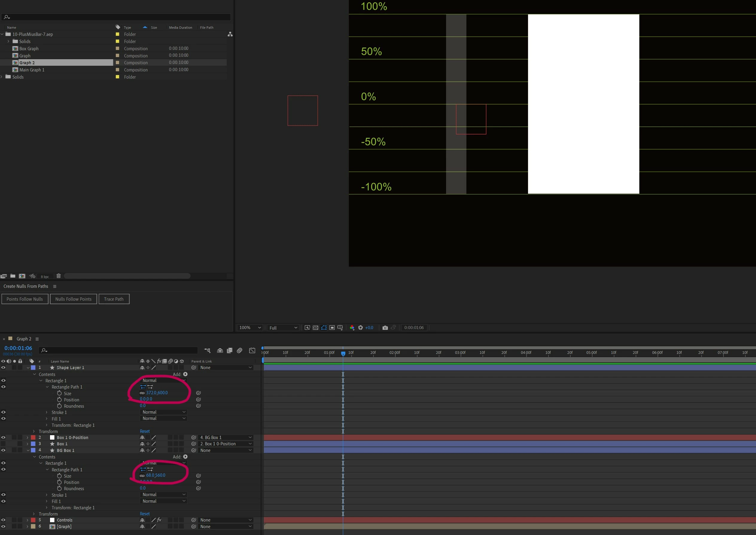Hide Shape Layer 1 with eye toggle
The image size is (756, 535).
pos(3,368)
